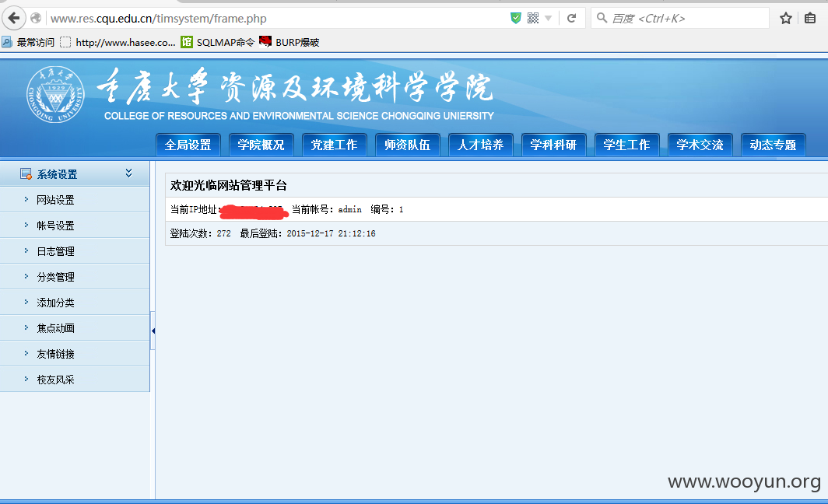Open 友情链接 in the sidebar

[x=75, y=354]
